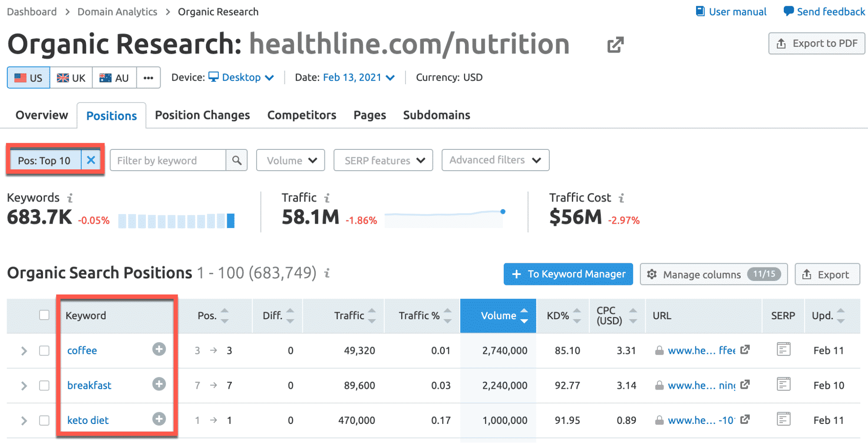This screenshot has width=868, height=443.
Task: Focus the Filter by keyword input
Action: tap(168, 160)
